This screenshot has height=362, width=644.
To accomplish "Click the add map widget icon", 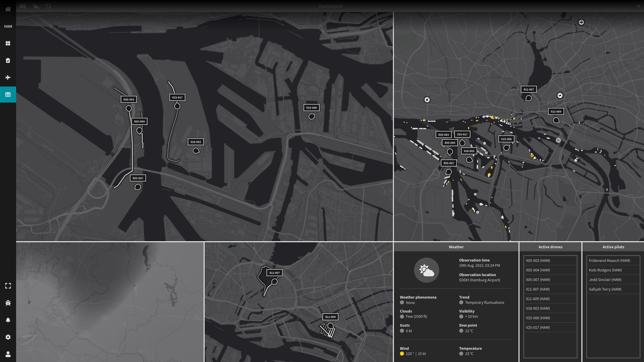I will coord(23,6).
